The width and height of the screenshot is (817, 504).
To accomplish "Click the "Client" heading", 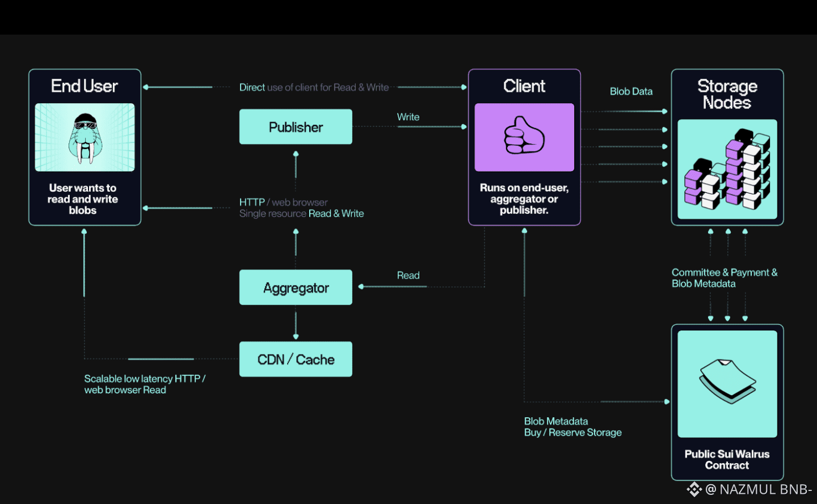I will click(x=524, y=86).
